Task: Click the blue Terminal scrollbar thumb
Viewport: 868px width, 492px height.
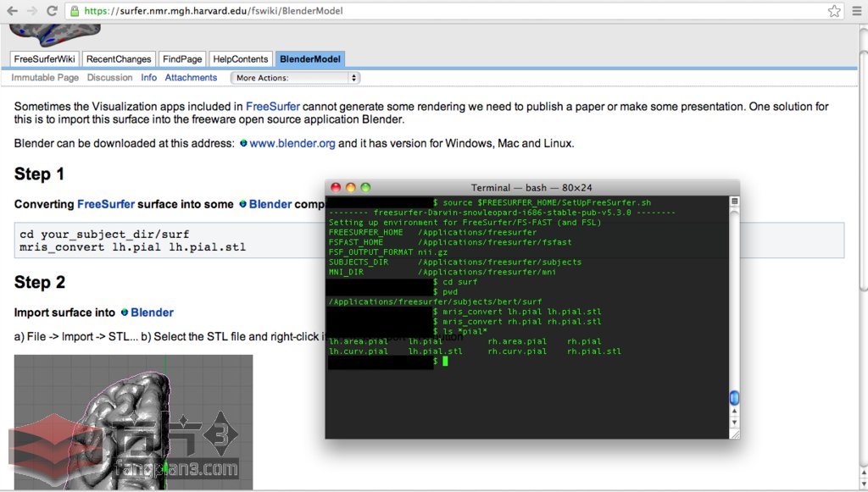Action: pyautogui.click(x=735, y=397)
